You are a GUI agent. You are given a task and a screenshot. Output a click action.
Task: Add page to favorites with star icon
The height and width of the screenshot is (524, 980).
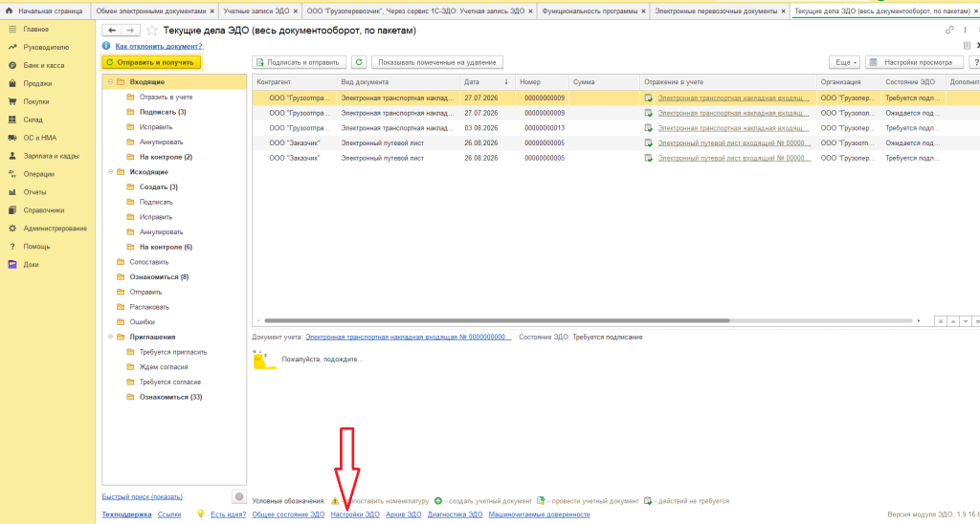click(x=152, y=30)
